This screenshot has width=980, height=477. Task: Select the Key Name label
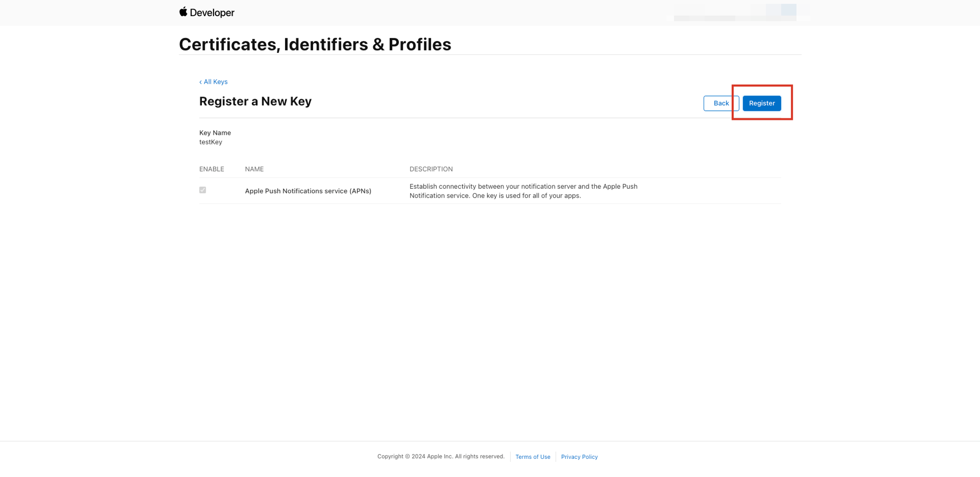215,133
